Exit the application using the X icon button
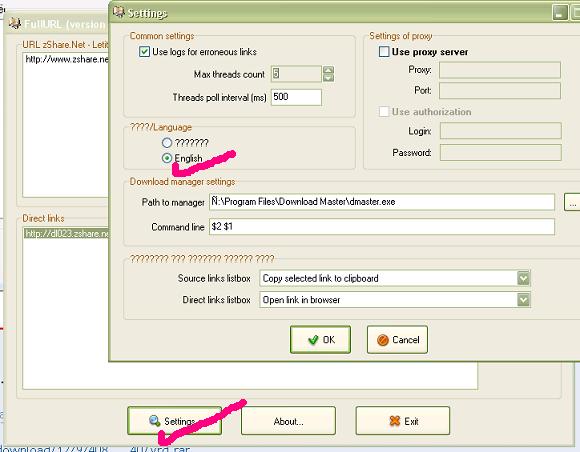The width and height of the screenshot is (580, 452). pyautogui.click(x=403, y=421)
